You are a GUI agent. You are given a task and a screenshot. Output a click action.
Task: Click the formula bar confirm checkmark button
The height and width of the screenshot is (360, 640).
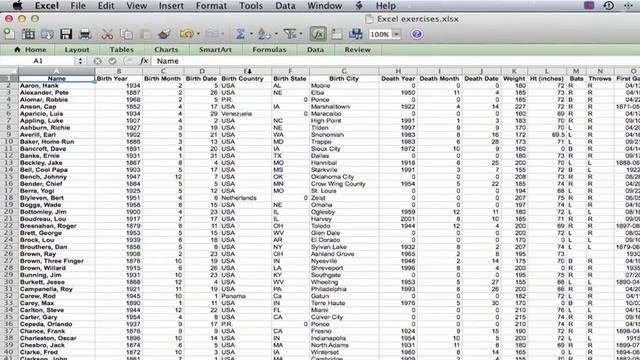112,61
